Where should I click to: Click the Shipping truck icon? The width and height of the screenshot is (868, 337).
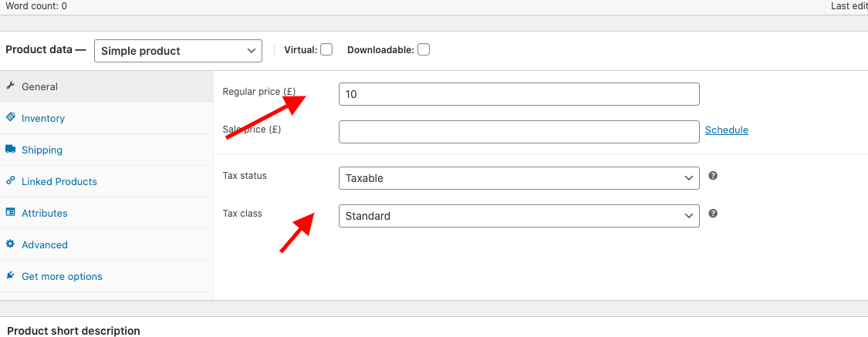pos(10,150)
